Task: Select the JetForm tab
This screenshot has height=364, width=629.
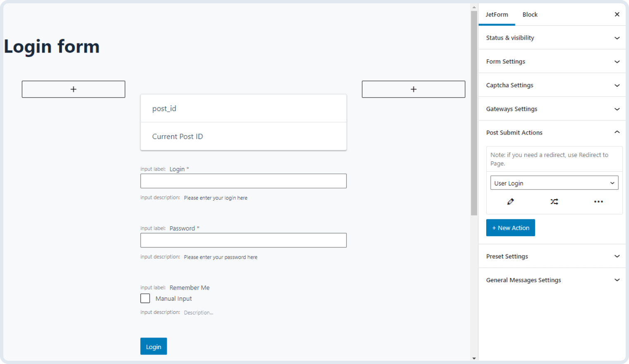Action: [497, 14]
